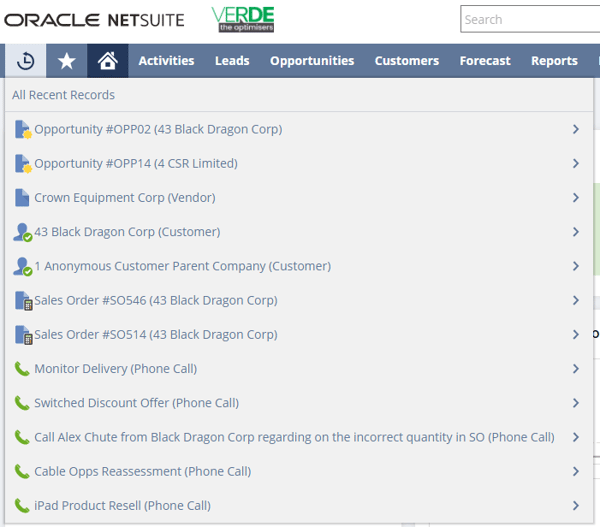
Task: Open Opportunity #OPP14 (4 CSR Limited)
Action: tap(136, 163)
